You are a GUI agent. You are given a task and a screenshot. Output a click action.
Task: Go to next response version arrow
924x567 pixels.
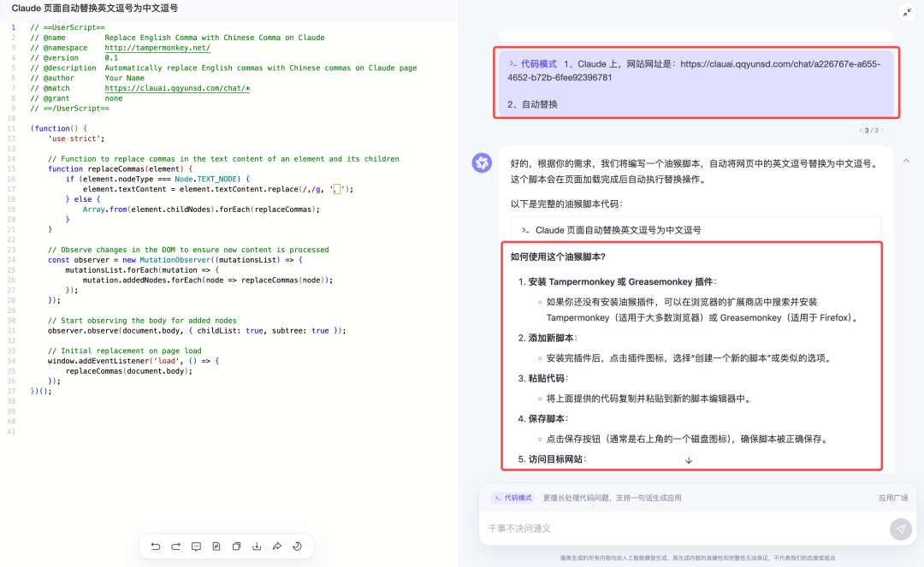(882, 130)
